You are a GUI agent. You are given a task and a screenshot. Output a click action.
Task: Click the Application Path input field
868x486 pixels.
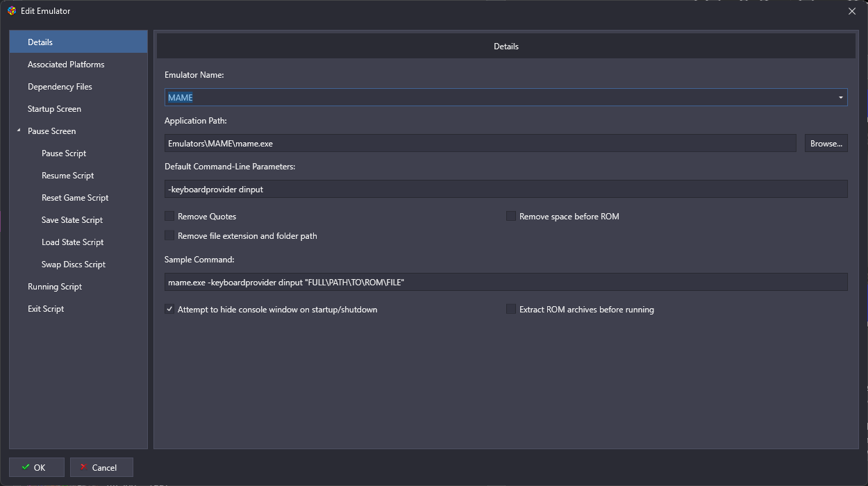481,143
